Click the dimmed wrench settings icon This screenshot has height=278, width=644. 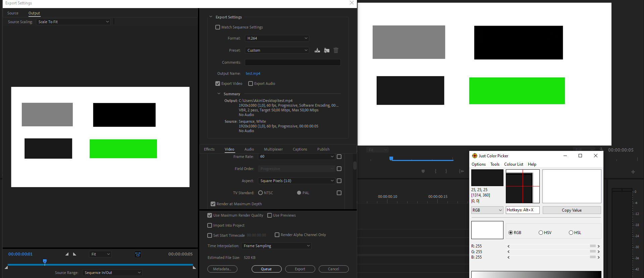pyautogui.click(x=601, y=150)
